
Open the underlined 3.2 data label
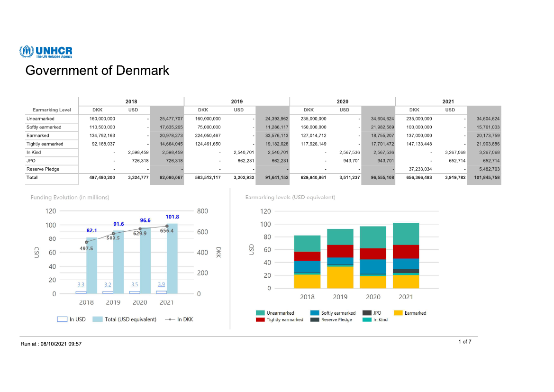(x=108, y=284)
